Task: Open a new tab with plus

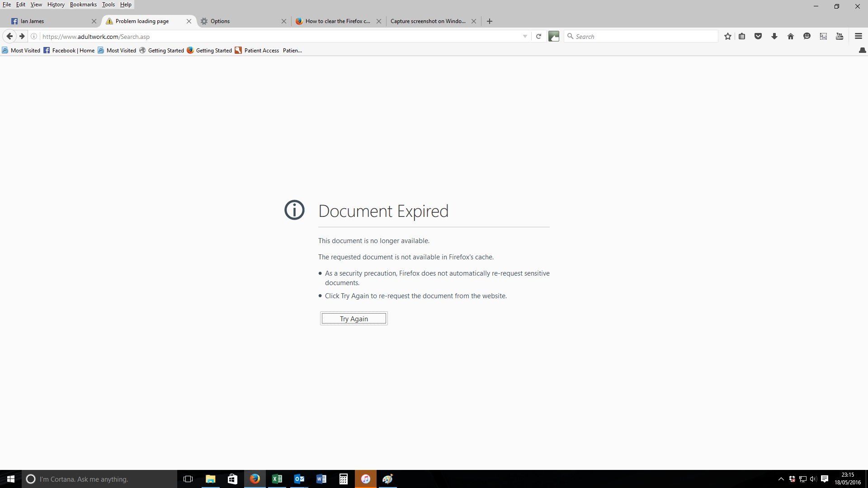Action: [x=490, y=21]
